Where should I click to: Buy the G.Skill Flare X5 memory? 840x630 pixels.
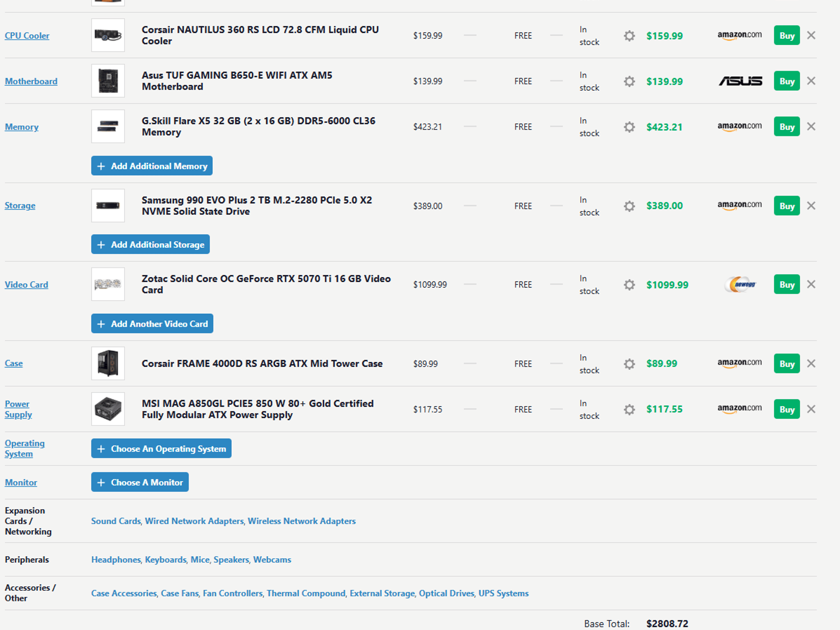pos(787,127)
